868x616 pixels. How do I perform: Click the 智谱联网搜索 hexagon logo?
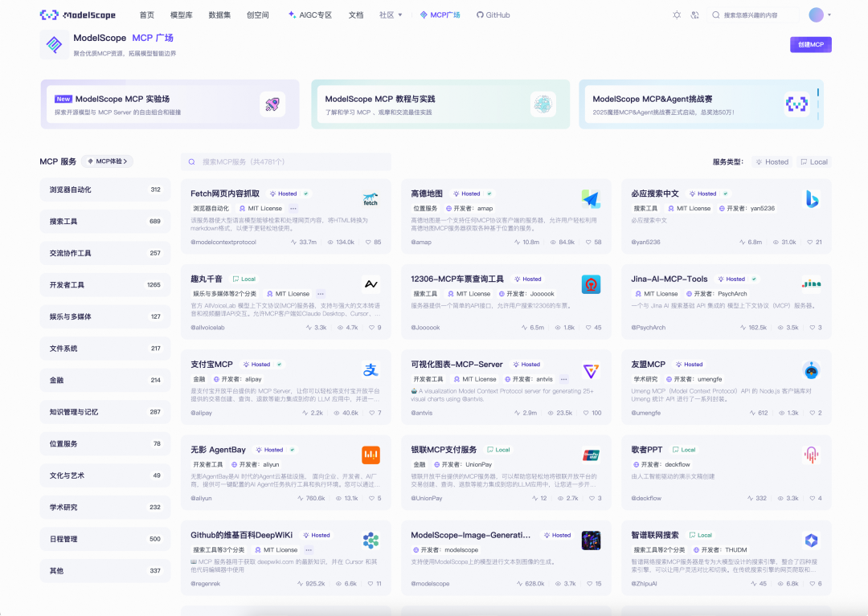point(812,541)
